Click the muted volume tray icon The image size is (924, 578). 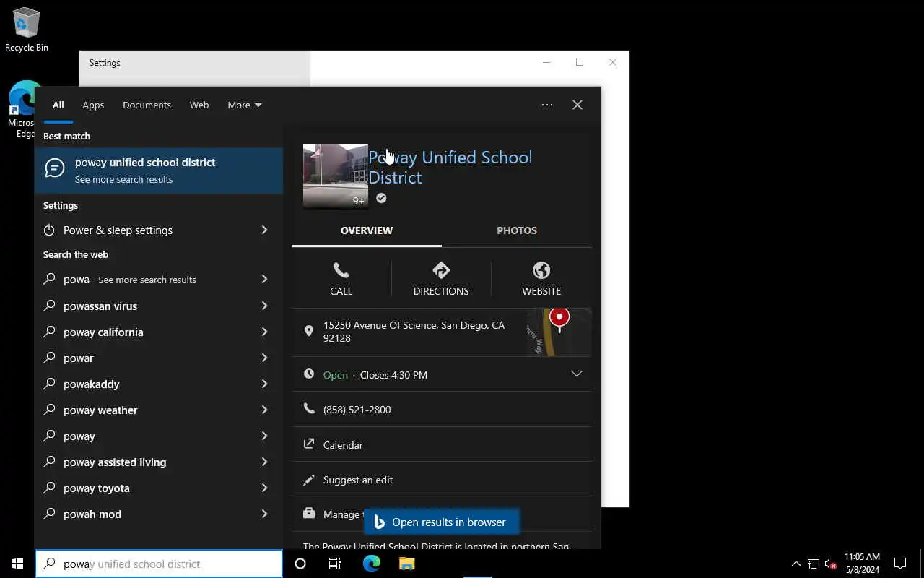[831, 564]
